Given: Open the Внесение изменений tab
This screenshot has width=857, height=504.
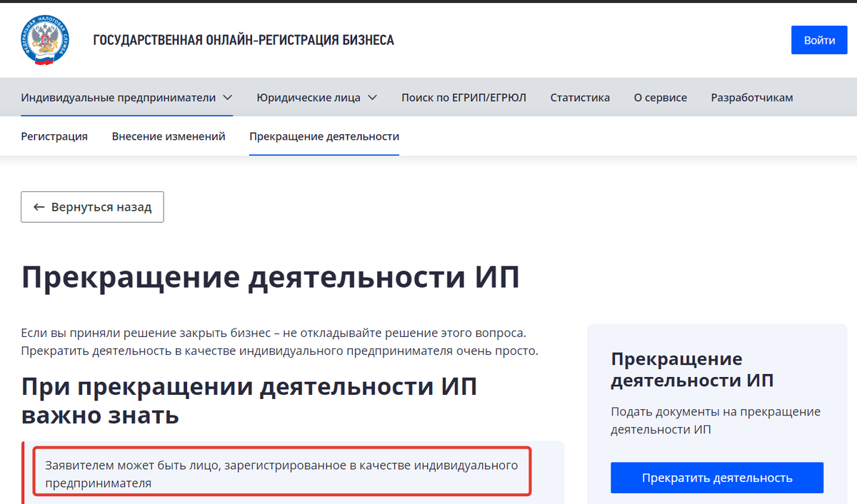Looking at the screenshot, I should pyautogui.click(x=169, y=136).
